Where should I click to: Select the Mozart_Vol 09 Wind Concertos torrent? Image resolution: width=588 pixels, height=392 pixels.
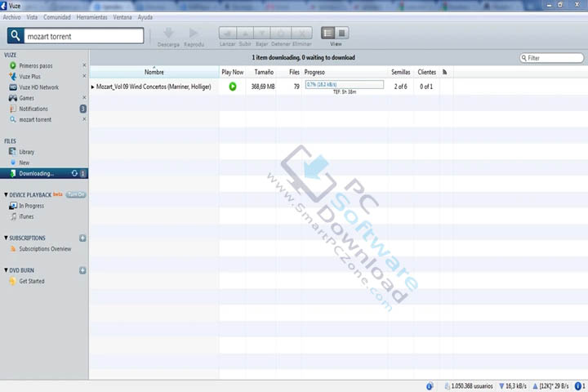(x=154, y=87)
